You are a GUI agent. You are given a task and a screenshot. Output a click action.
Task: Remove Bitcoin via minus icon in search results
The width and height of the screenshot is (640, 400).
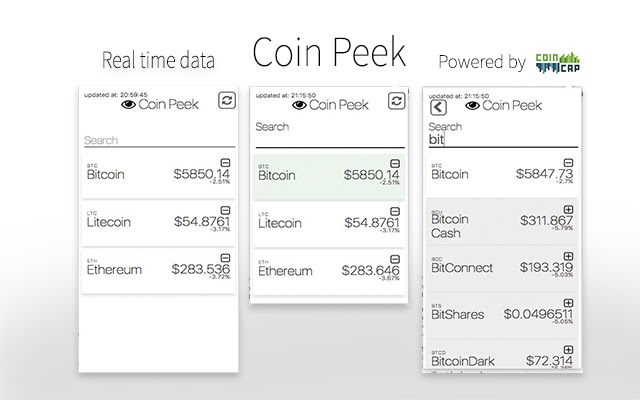pos(568,163)
